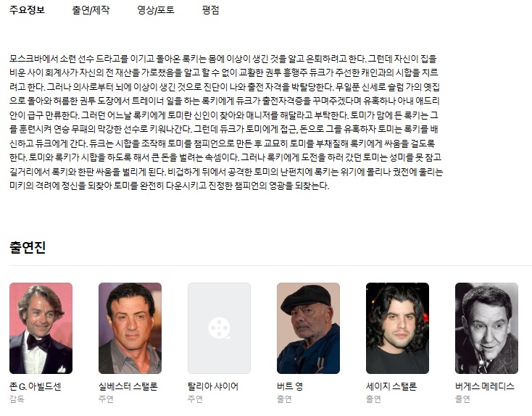Click the 실베스터 스탤론 name link

[128, 386]
